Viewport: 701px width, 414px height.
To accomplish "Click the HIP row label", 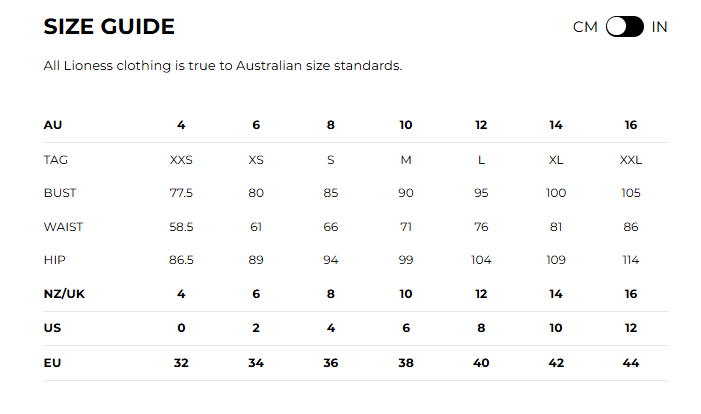I will click(x=55, y=260).
